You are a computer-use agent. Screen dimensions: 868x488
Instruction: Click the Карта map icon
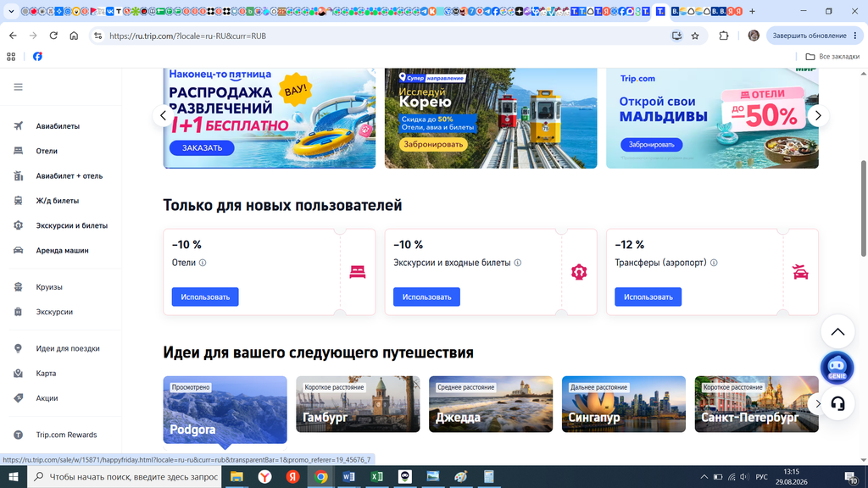[x=19, y=374]
